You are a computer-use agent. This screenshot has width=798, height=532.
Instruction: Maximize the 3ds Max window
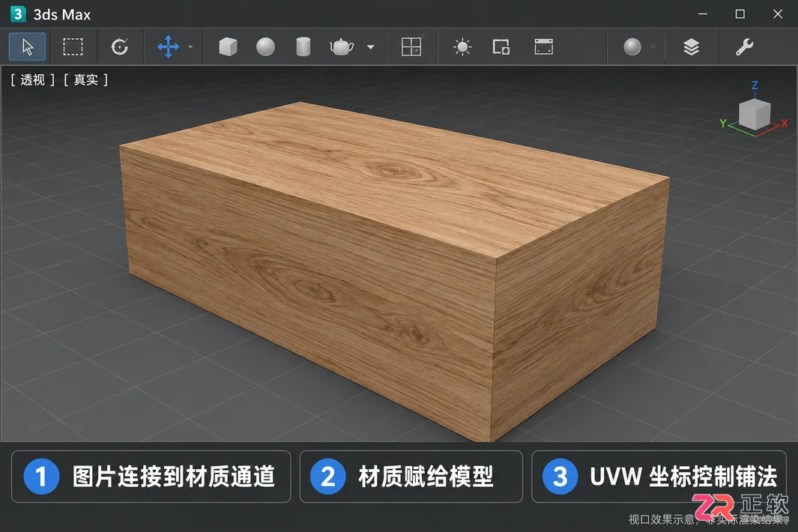point(740,14)
